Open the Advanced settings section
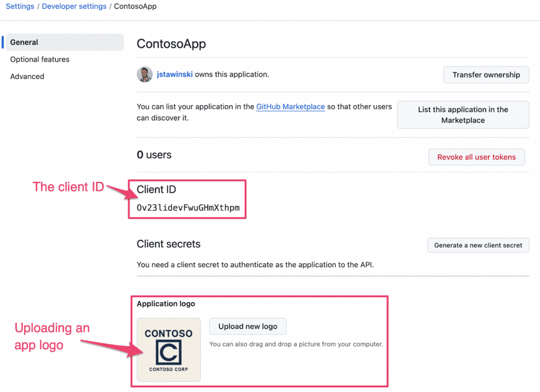 [27, 76]
